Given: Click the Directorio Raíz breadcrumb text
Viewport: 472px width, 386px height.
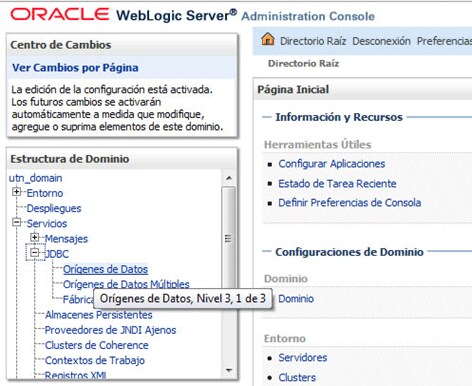Looking at the screenshot, I should [x=303, y=63].
